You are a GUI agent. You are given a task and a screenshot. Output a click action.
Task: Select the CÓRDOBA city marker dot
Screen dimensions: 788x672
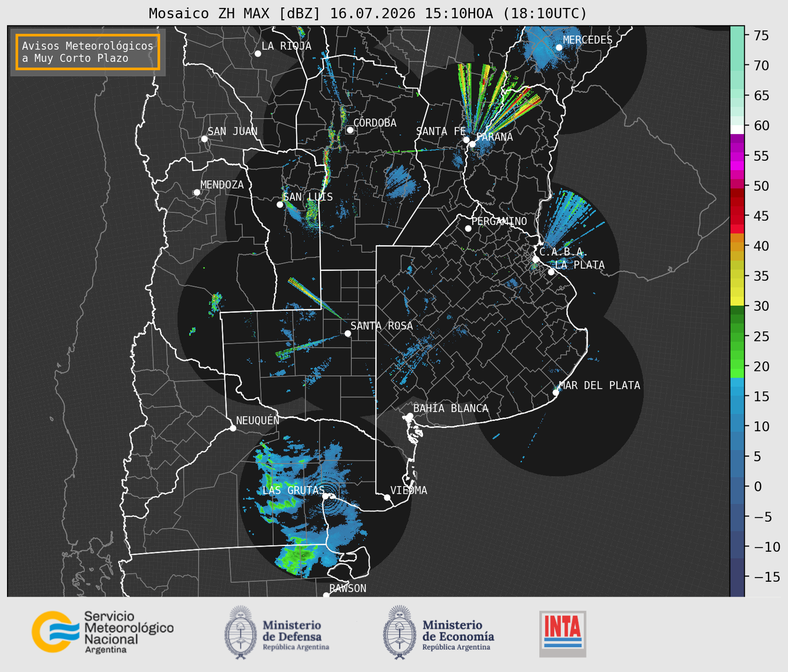(x=350, y=130)
